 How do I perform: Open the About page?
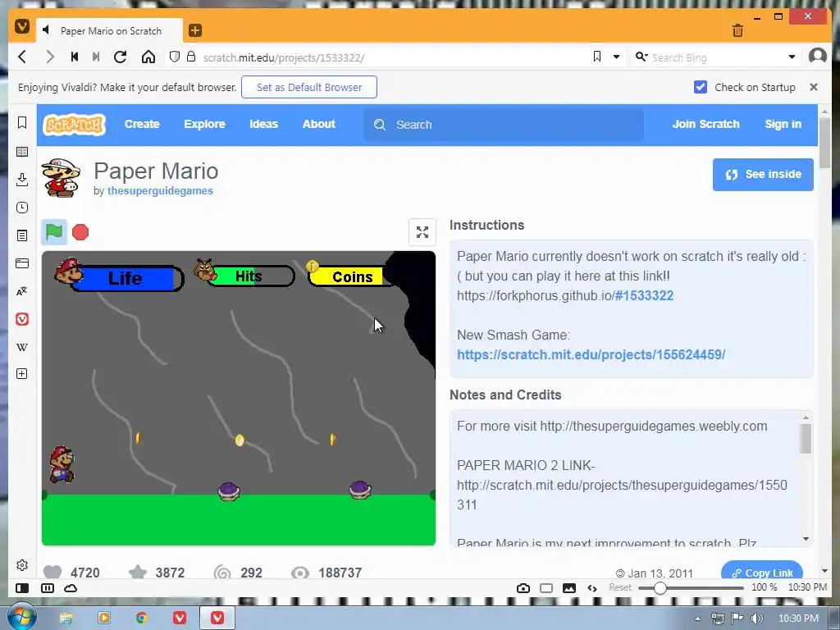[x=319, y=124]
